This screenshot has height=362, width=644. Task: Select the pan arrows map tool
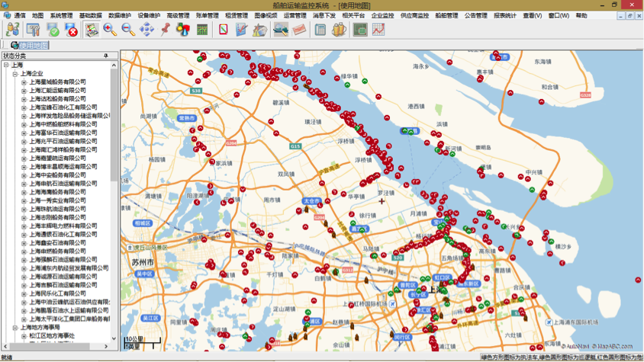tap(147, 30)
